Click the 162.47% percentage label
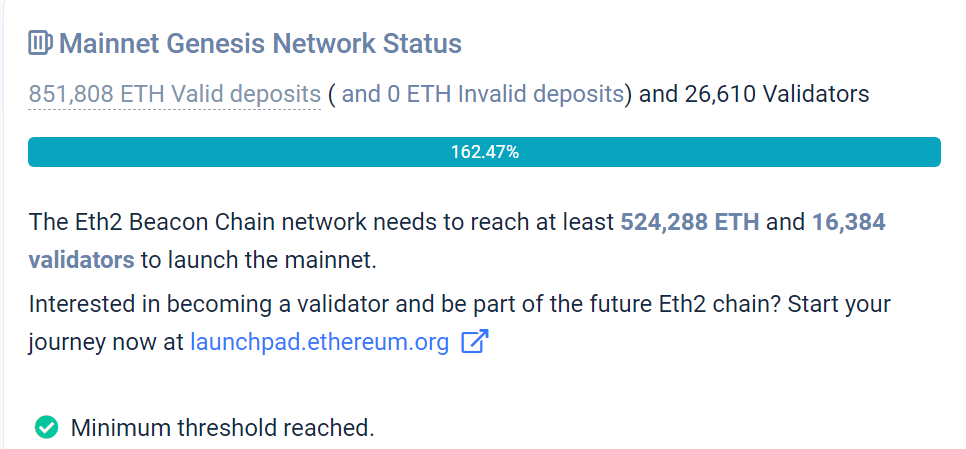Screen dimensions: 966x449 pyautogui.click(x=484, y=152)
